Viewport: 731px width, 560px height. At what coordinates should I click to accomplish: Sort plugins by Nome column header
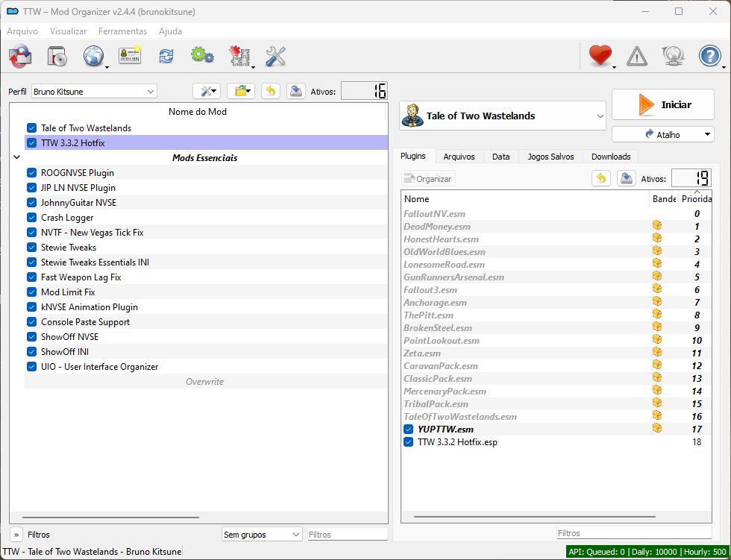point(525,199)
